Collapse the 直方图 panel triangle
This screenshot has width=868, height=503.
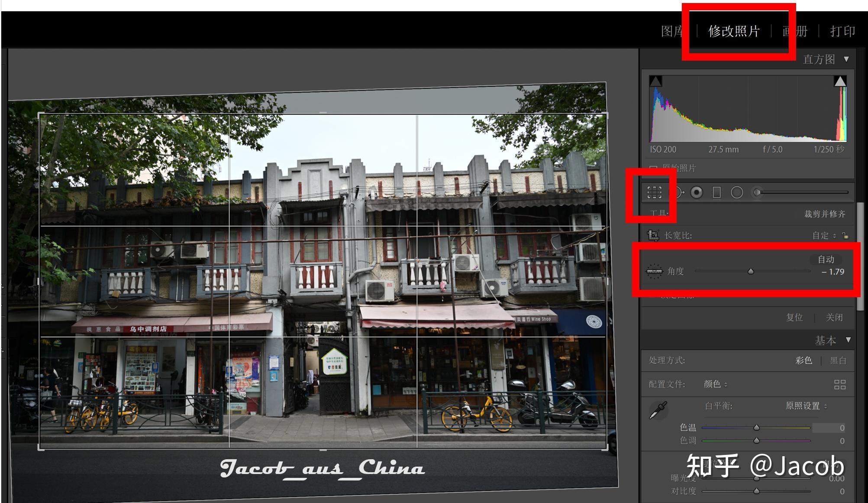(846, 59)
